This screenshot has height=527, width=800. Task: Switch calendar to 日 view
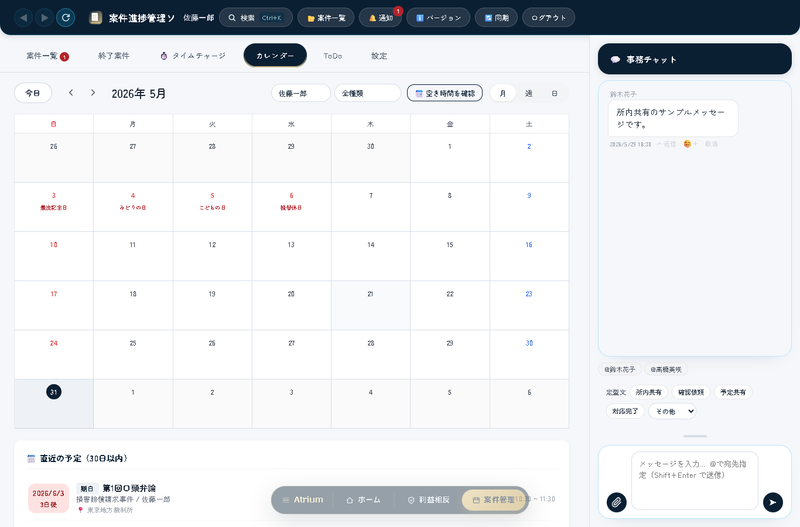[554, 93]
